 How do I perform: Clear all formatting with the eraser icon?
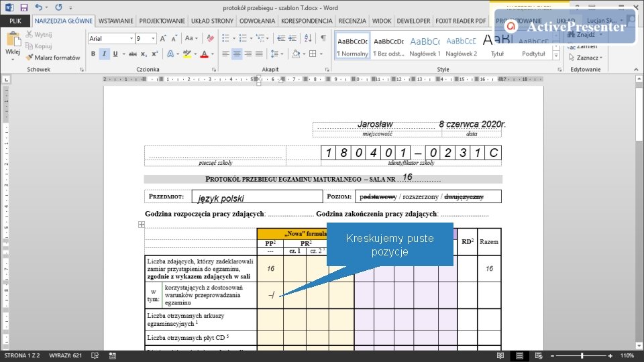coord(210,38)
